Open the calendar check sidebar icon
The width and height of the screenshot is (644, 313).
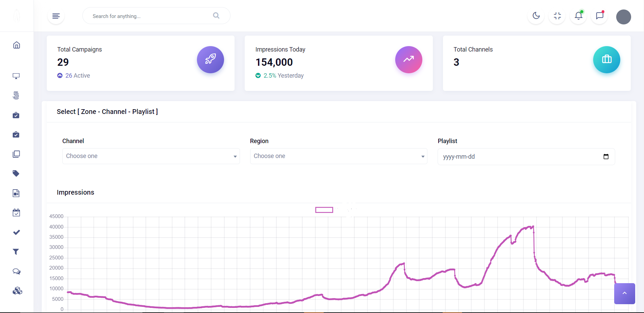16,213
